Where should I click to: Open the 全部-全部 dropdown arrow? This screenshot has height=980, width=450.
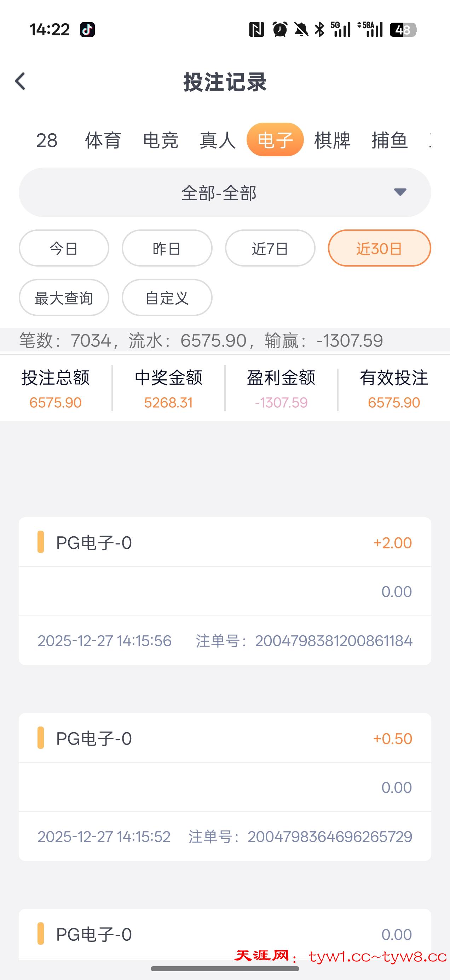400,192
